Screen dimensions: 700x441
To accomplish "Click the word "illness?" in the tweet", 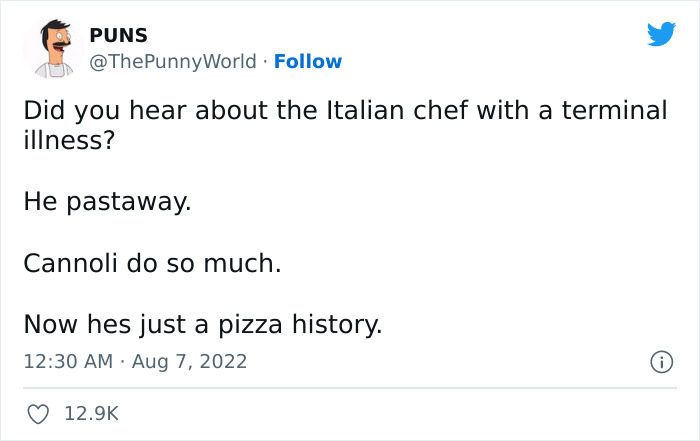I will point(65,139).
